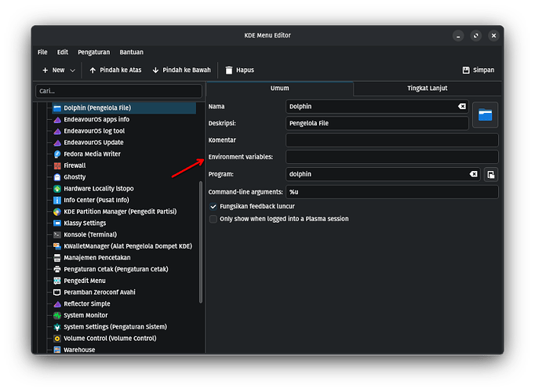This screenshot has width=535, height=392.
Task: Click the Fedora Media Writer icon
Action: pyautogui.click(x=57, y=154)
